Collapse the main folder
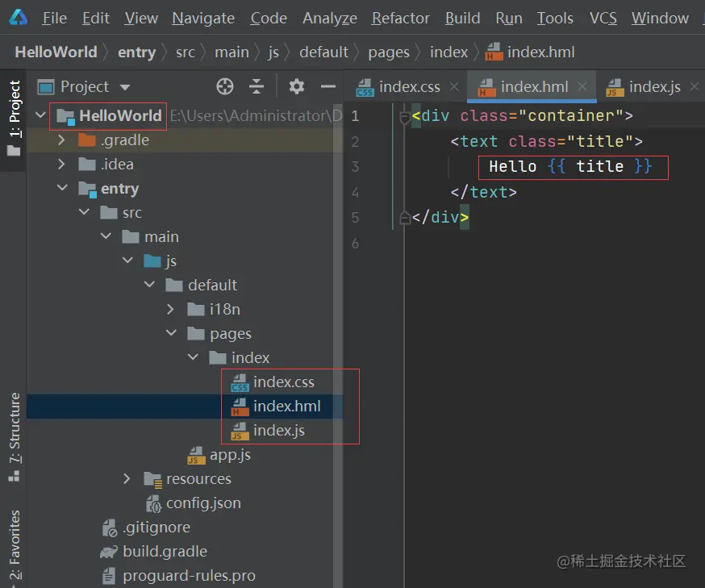This screenshot has height=588, width=705. click(106, 236)
